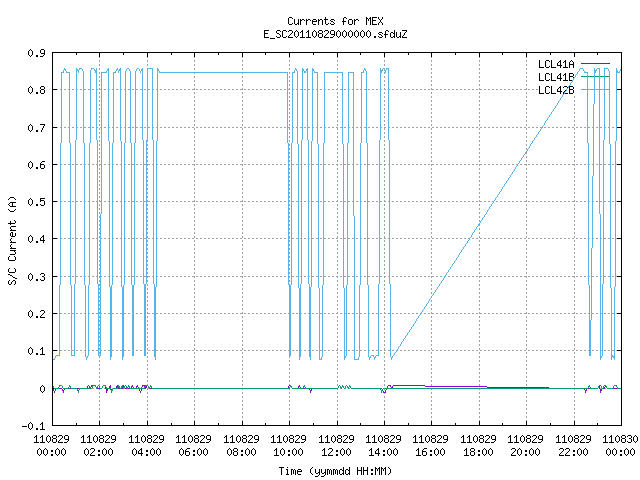Click the 0.3 y-axis tick value
Screen dimensions: 640x480
click(x=36, y=277)
